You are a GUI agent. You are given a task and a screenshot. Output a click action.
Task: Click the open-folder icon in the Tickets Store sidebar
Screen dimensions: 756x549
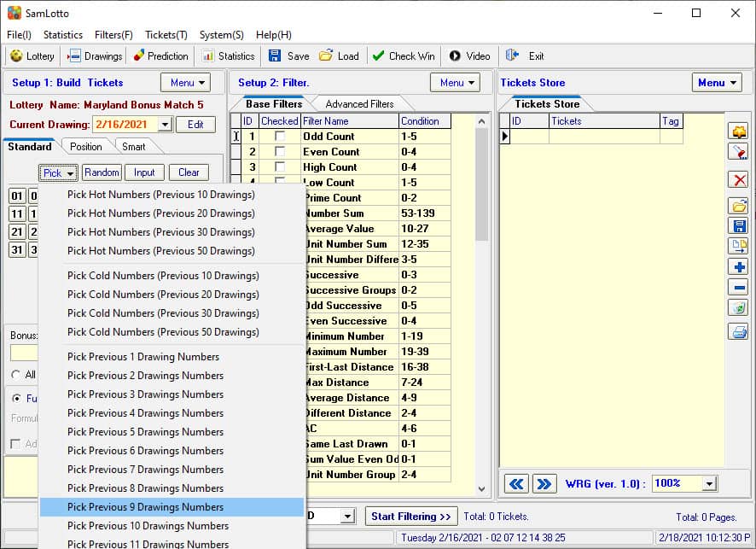[739, 206]
